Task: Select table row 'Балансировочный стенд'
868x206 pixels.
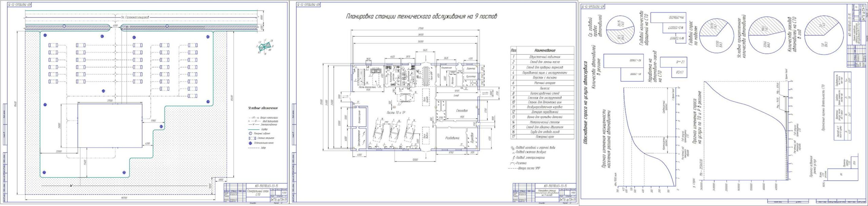Action: (542, 93)
